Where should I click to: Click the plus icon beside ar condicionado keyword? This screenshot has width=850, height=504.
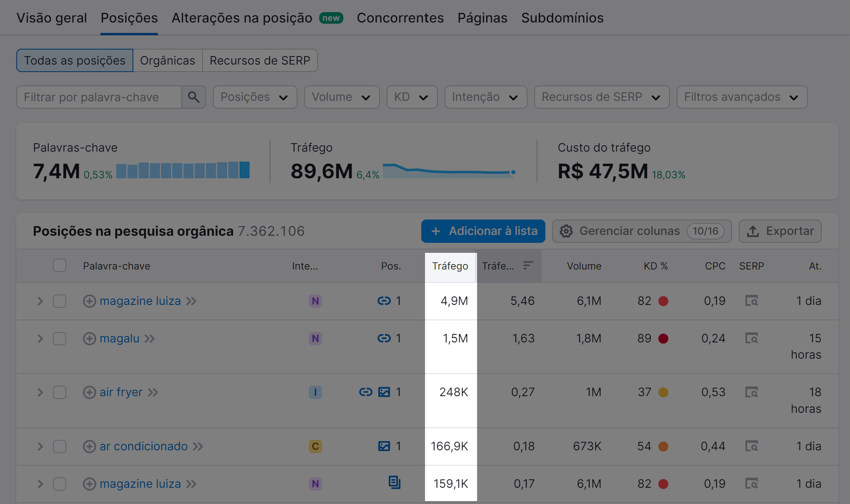tap(89, 446)
